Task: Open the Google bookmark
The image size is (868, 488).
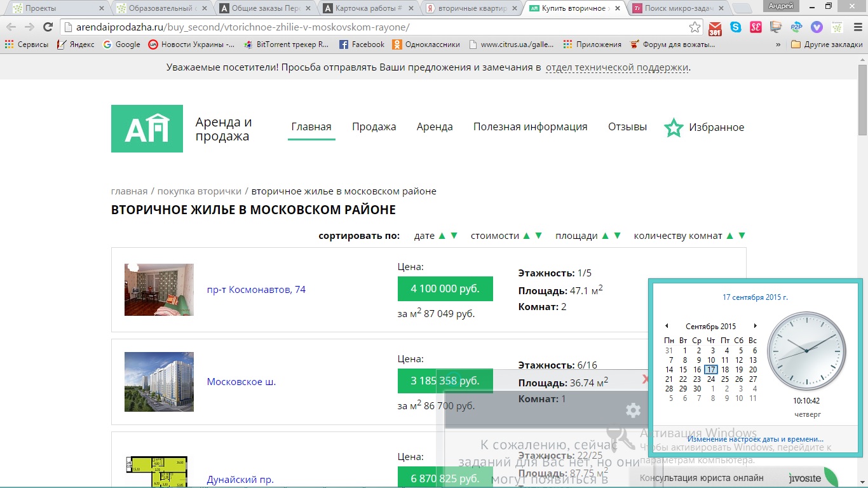Action: pos(121,44)
